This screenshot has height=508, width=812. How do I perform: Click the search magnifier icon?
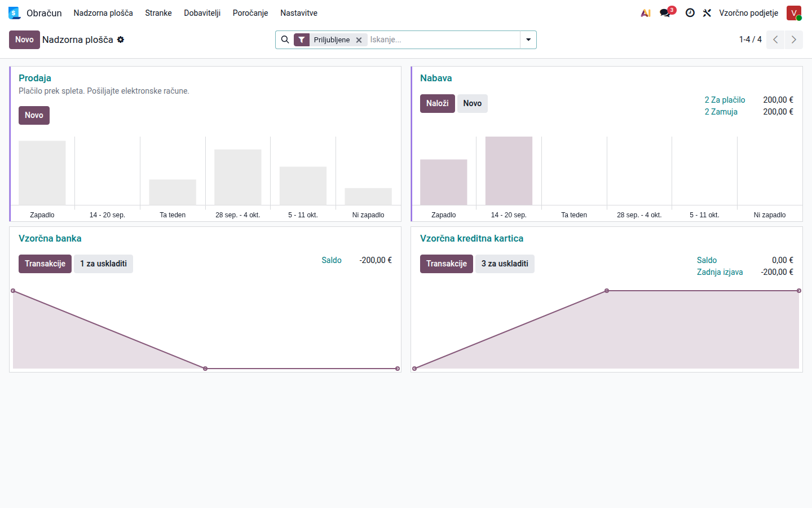point(285,40)
